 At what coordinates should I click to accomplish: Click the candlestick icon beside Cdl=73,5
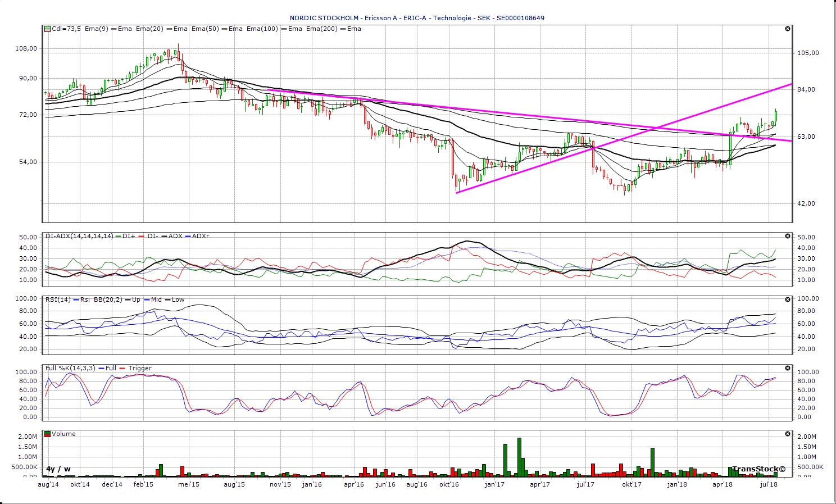48,29
